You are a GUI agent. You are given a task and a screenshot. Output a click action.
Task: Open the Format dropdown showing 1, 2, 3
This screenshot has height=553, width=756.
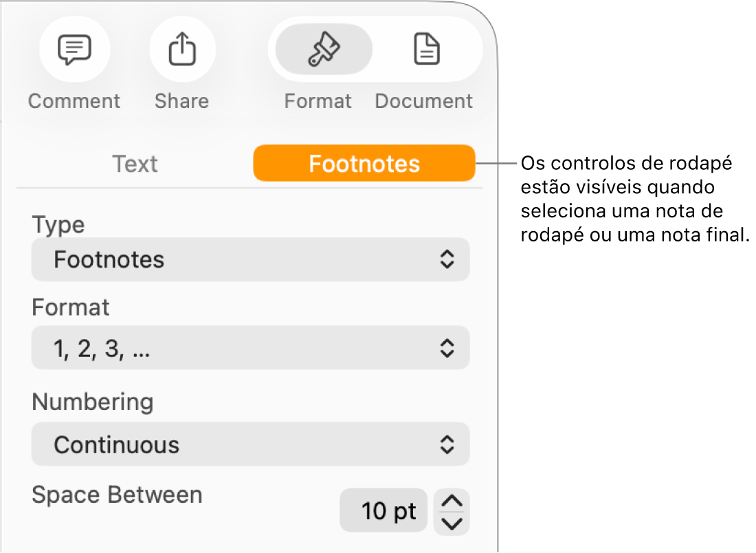[250, 348]
